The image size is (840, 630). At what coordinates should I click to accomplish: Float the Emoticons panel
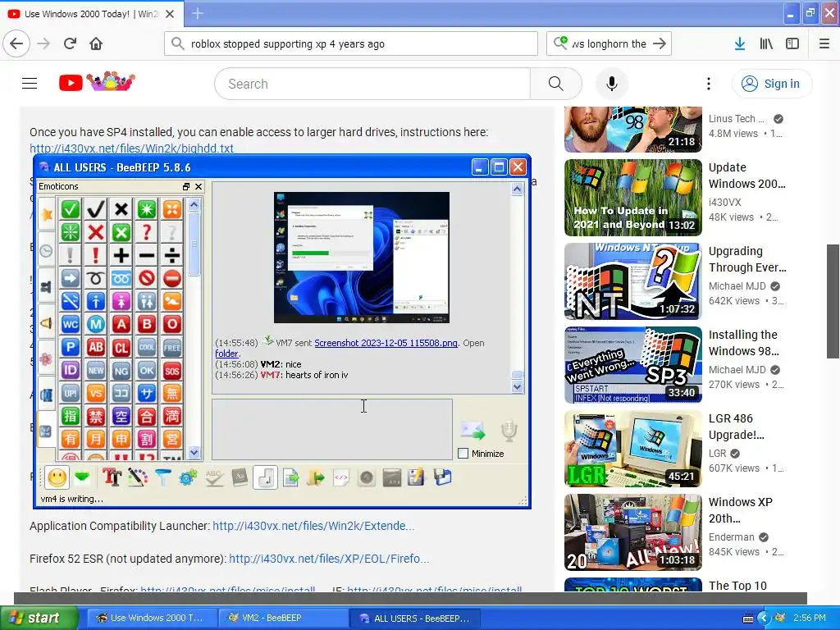pos(186,186)
